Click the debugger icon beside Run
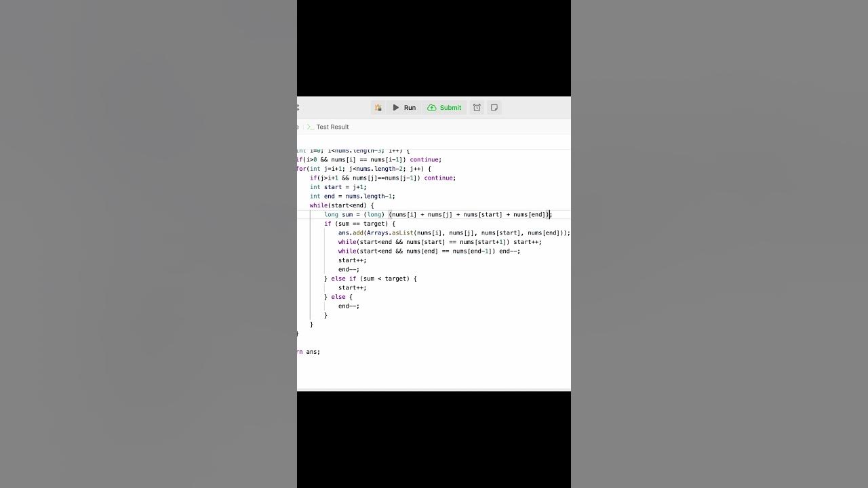Screen dimensions: 868x488 pyautogui.click(x=378, y=108)
